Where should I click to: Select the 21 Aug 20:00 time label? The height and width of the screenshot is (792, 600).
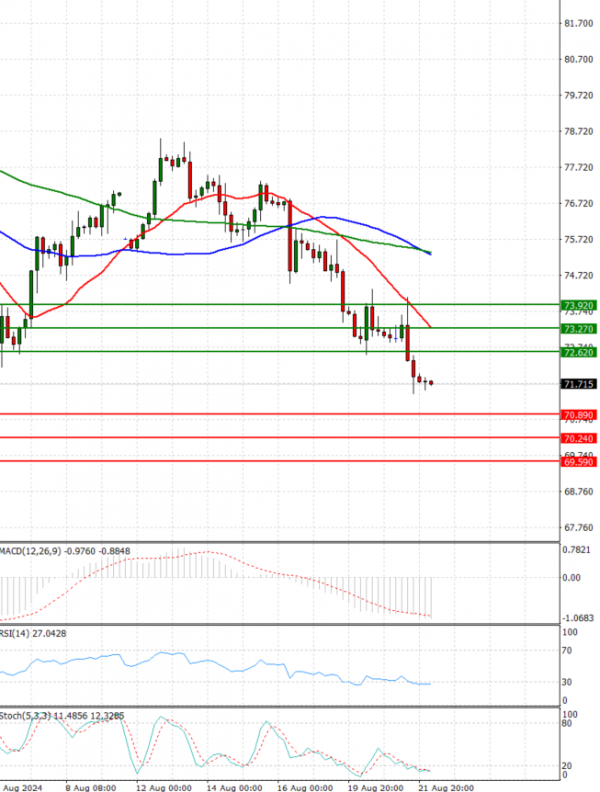click(446, 786)
